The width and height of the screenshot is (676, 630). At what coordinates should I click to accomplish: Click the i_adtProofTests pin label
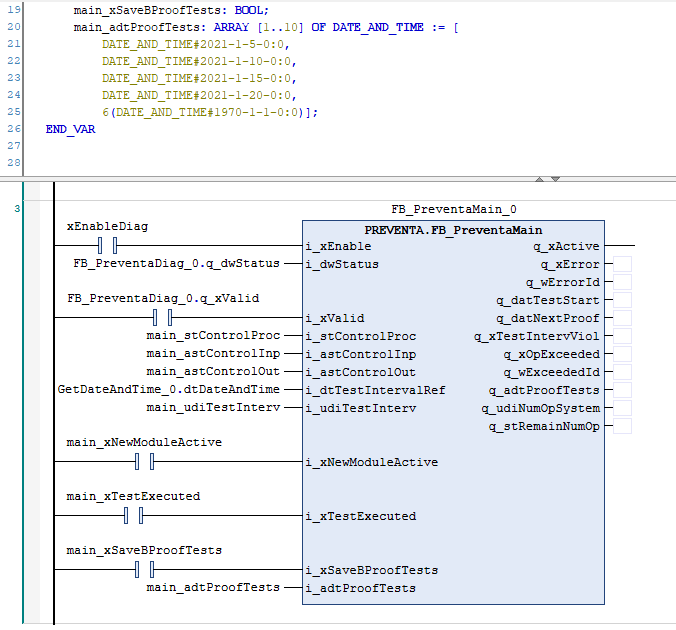(x=361, y=588)
